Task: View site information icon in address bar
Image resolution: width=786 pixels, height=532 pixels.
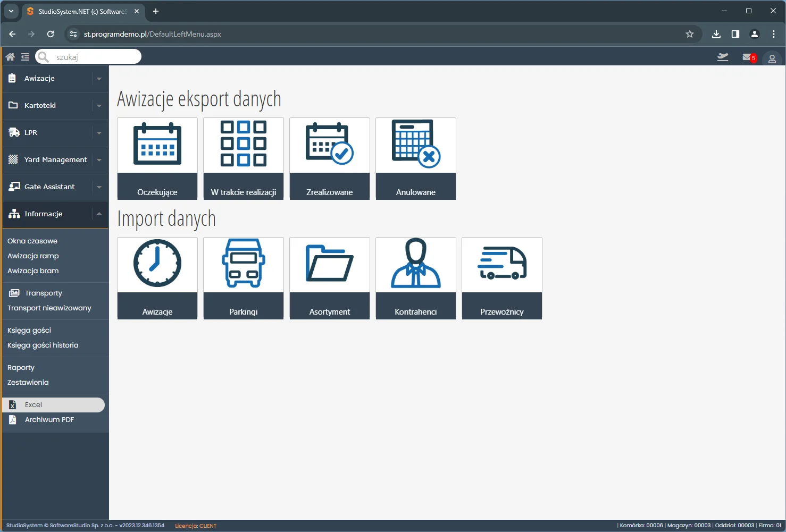Action: coord(73,34)
